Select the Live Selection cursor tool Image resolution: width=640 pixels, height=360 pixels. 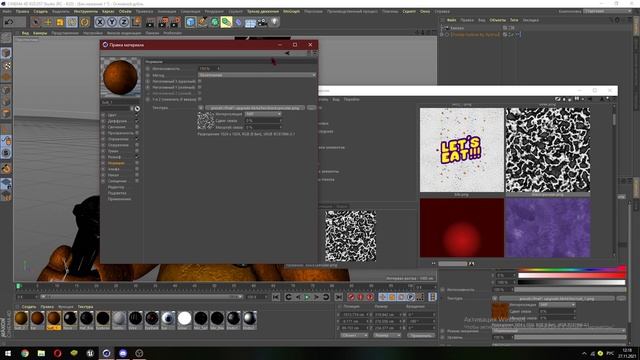[36, 22]
